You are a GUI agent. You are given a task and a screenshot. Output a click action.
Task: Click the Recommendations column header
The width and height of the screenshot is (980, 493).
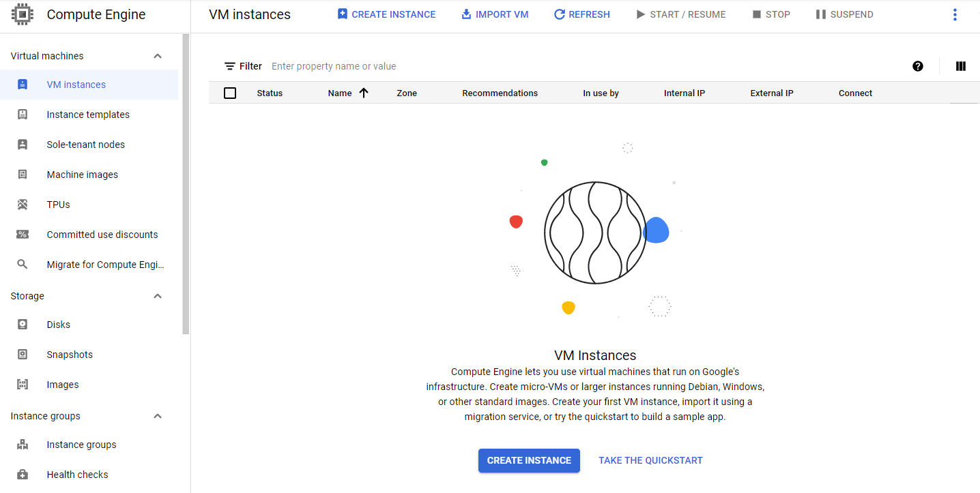pos(500,93)
